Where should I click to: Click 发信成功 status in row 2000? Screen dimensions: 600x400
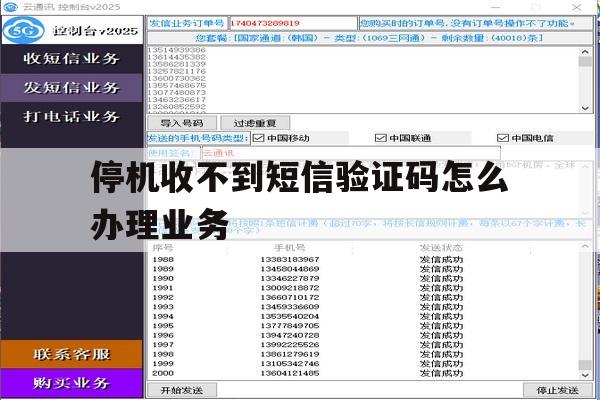point(441,373)
